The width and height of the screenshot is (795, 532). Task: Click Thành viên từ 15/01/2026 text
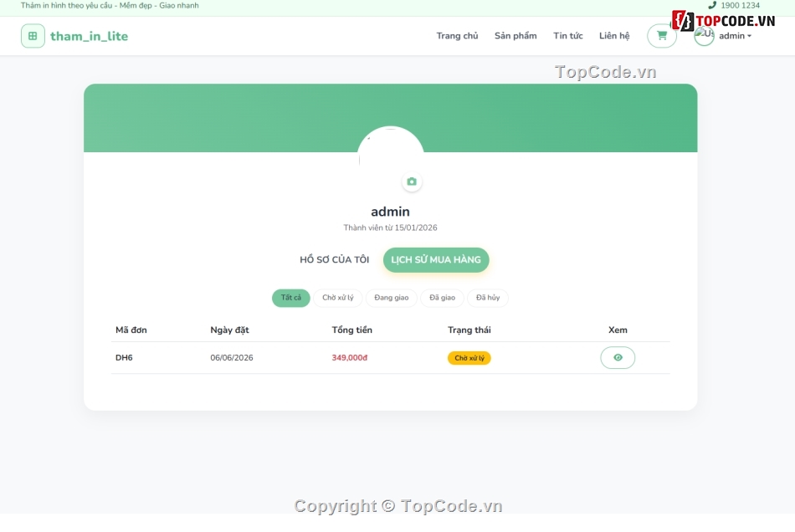pos(391,228)
